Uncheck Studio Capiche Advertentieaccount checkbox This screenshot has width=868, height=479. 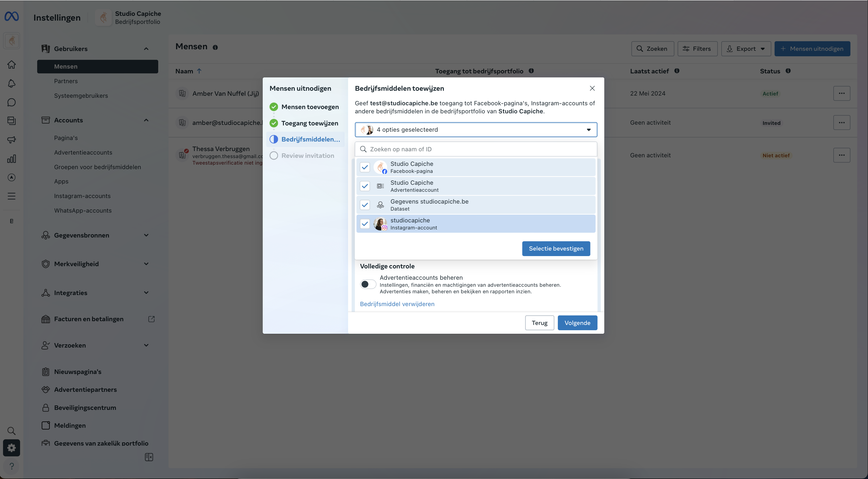[365, 186]
